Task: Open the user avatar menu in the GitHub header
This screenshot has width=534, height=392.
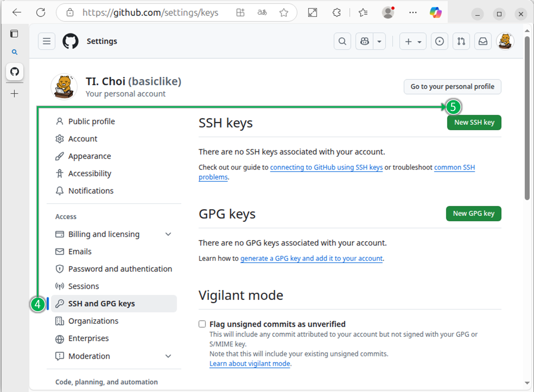Action: click(505, 41)
